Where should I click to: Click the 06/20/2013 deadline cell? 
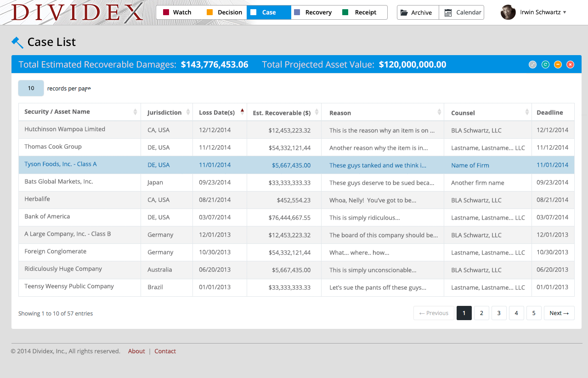(x=553, y=270)
